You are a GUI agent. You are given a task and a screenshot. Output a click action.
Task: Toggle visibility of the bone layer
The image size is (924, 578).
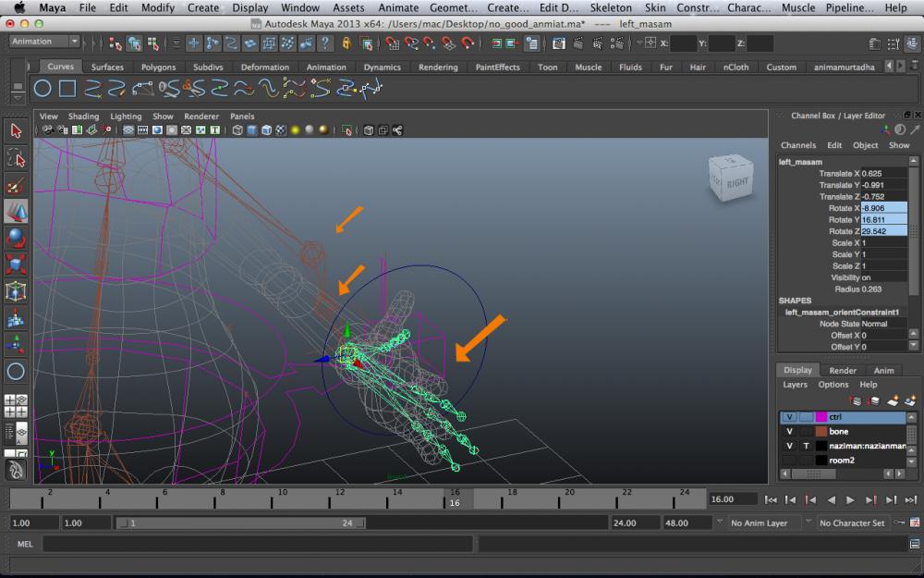click(789, 431)
